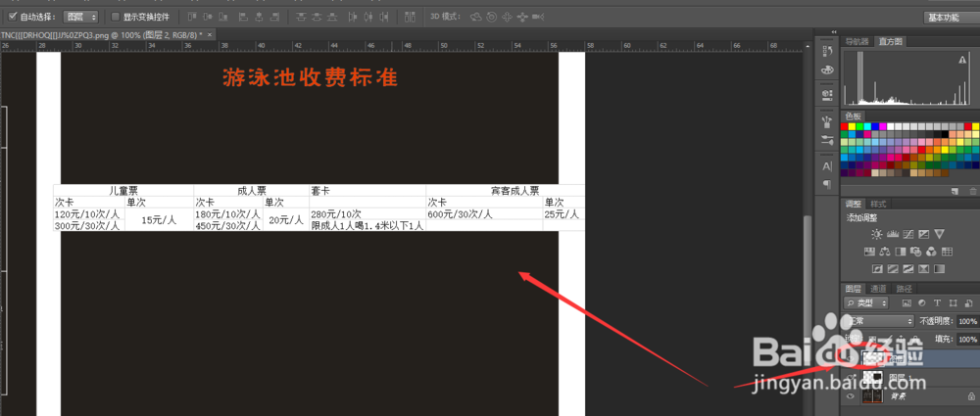The image size is (980, 416).
Task: Add a Threshold adjustment
Action: (908, 268)
